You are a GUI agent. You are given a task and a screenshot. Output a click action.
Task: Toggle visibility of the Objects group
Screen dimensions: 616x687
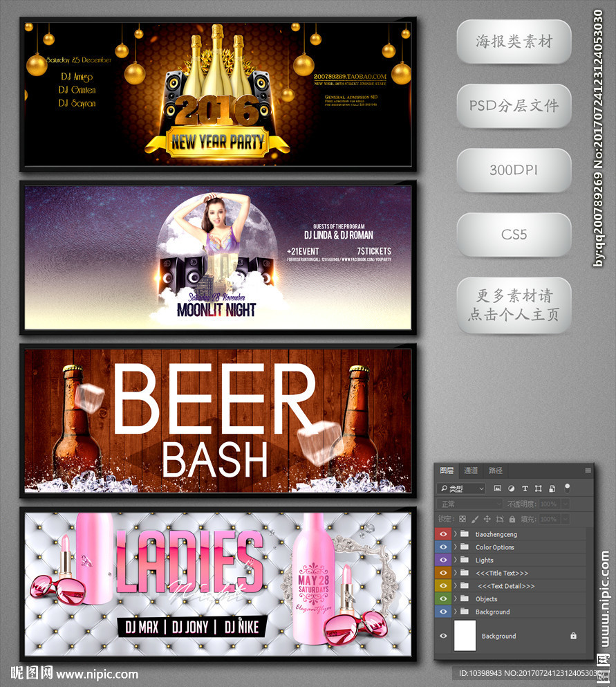[x=443, y=599]
